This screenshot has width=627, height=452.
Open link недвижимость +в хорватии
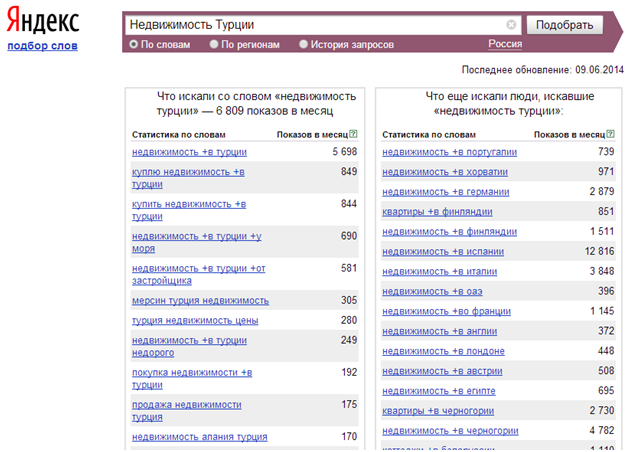pyautogui.click(x=445, y=172)
